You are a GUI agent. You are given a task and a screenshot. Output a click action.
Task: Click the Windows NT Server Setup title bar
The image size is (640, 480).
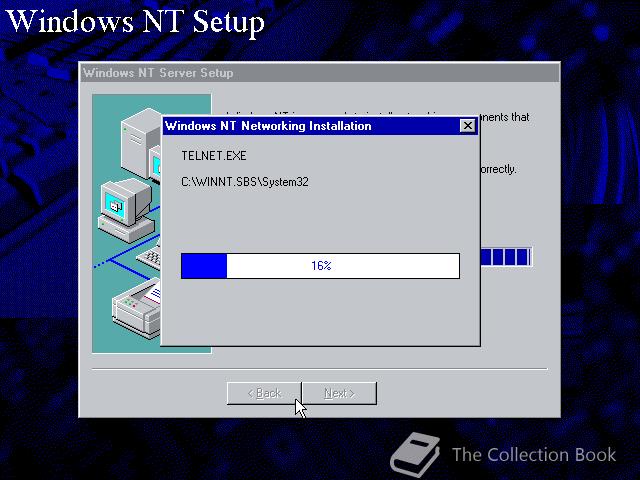point(320,73)
